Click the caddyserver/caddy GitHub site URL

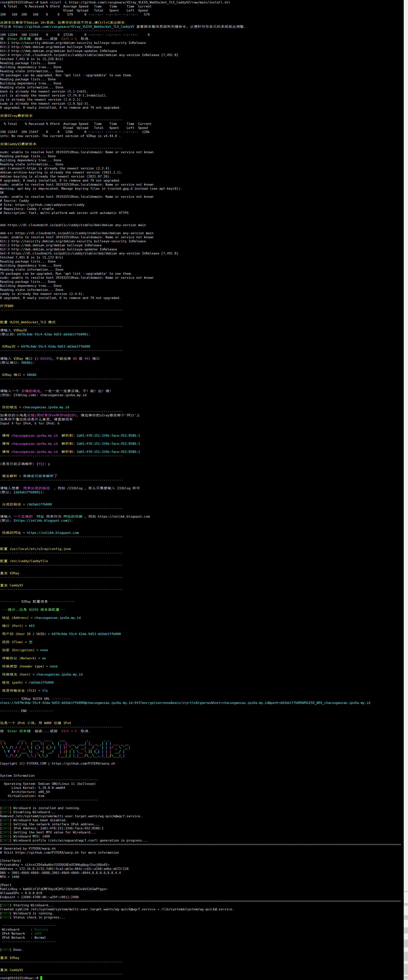tap(49, 205)
